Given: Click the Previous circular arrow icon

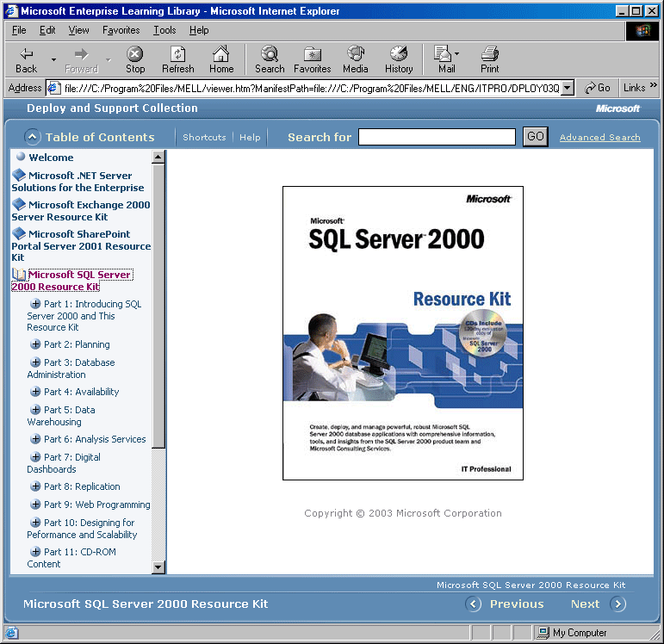Looking at the screenshot, I should [x=473, y=604].
